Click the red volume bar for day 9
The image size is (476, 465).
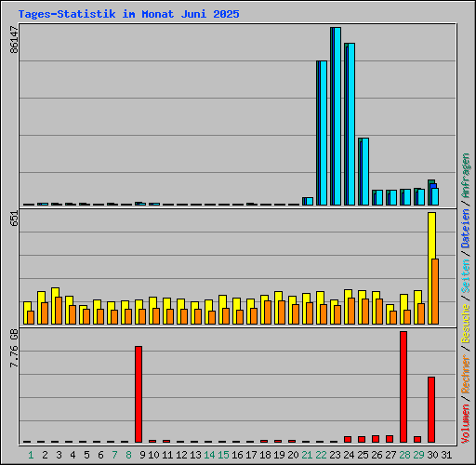pyautogui.click(x=139, y=394)
